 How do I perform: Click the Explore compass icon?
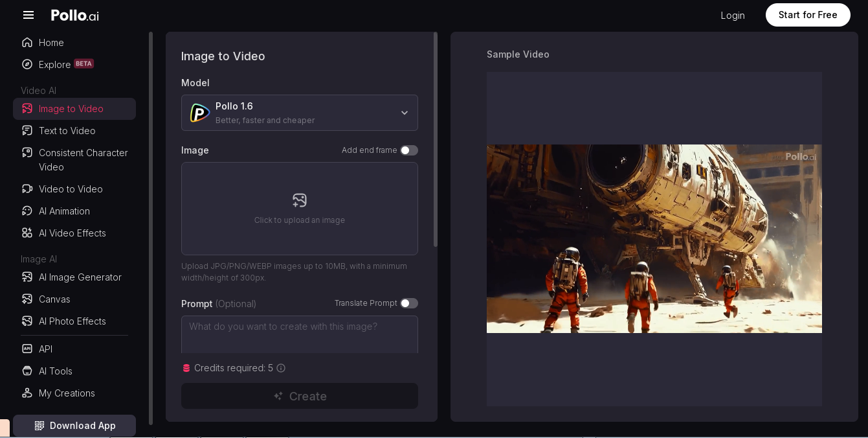[x=27, y=65]
